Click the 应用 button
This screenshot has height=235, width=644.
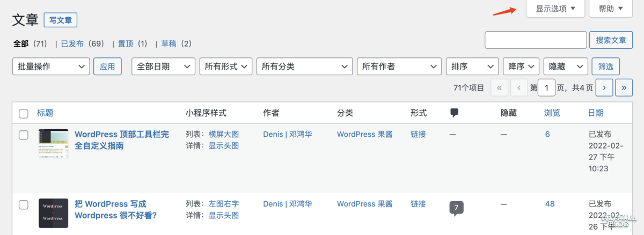tap(107, 67)
